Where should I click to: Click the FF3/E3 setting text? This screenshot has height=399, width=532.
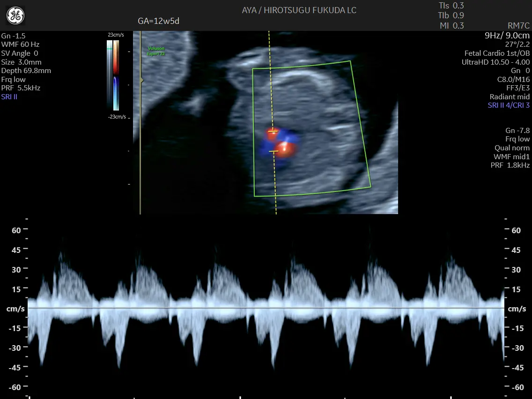point(518,88)
